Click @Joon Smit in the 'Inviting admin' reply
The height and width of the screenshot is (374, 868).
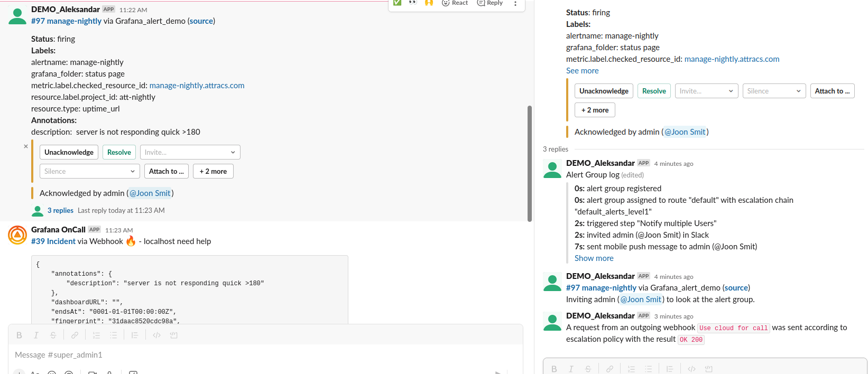coord(641,300)
